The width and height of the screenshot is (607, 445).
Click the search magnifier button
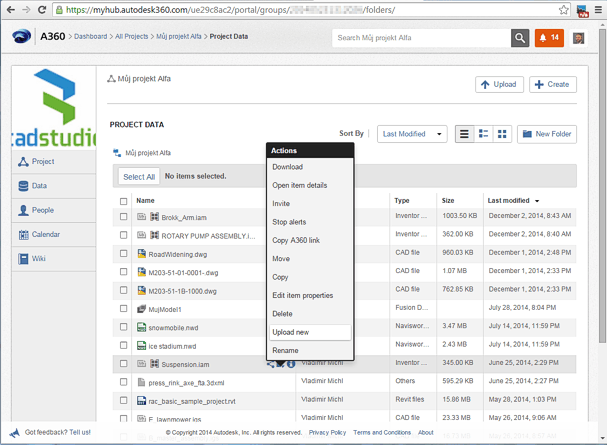coord(520,38)
